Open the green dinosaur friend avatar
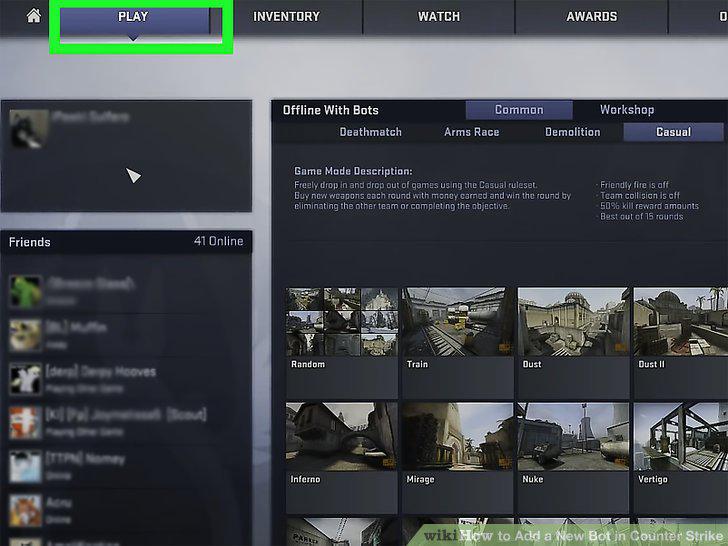This screenshot has height=546, width=728. (26, 292)
